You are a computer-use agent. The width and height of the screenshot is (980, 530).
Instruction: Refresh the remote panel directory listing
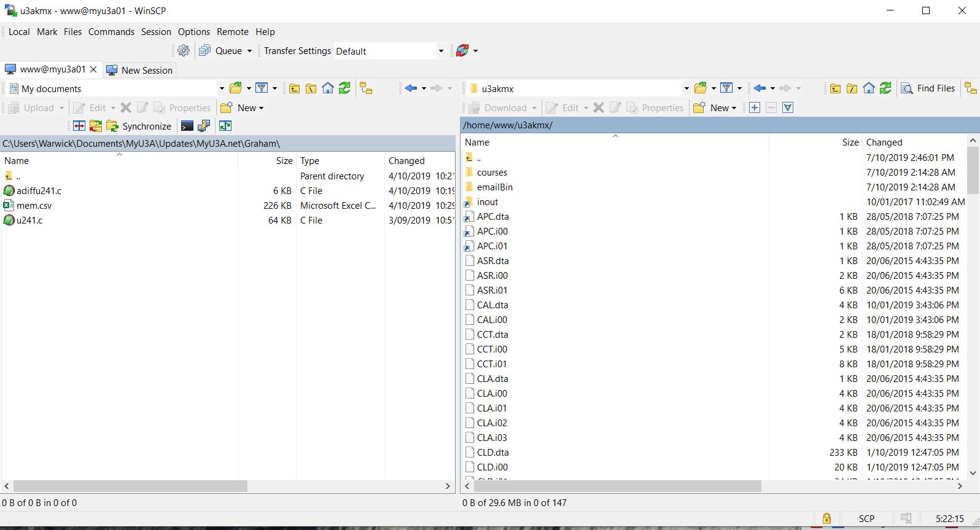click(885, 88)
